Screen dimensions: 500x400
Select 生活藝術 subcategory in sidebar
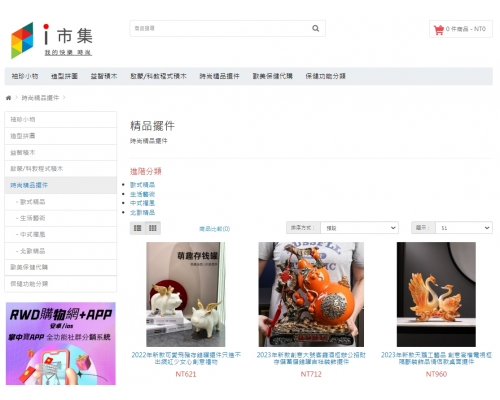(61, 218)
